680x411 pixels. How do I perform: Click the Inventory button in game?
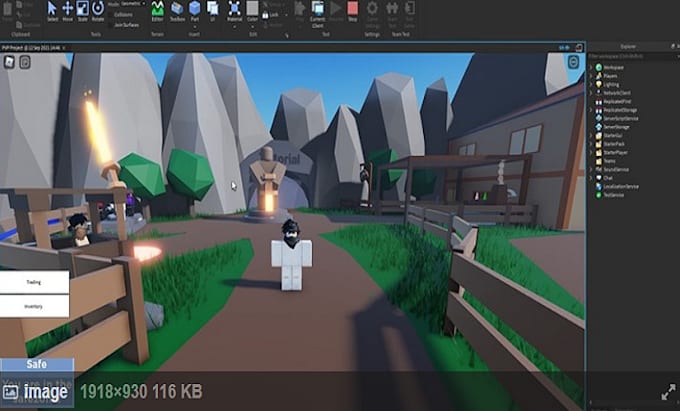34,306
